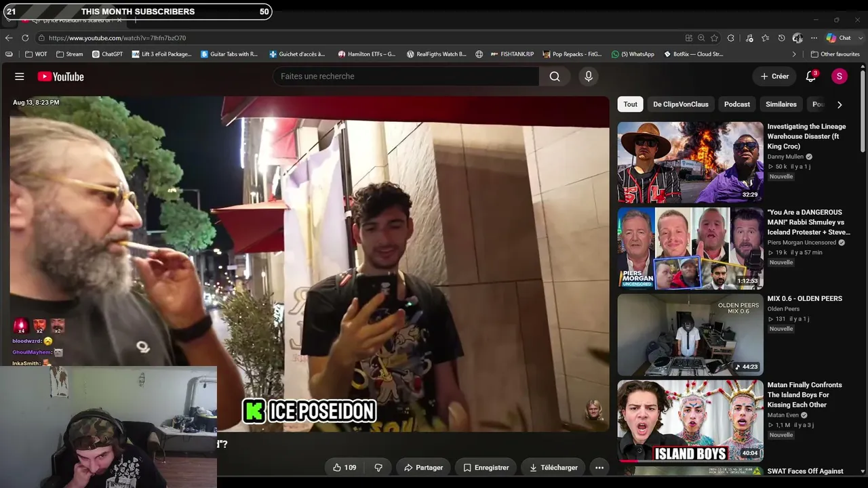Open the Guichet d'accès bookmark
Viewport: 868px width, 488px height.
[297, 54]
